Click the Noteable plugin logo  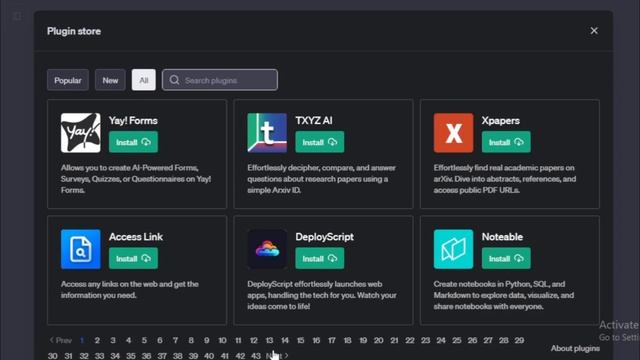(x=453, y=249)
